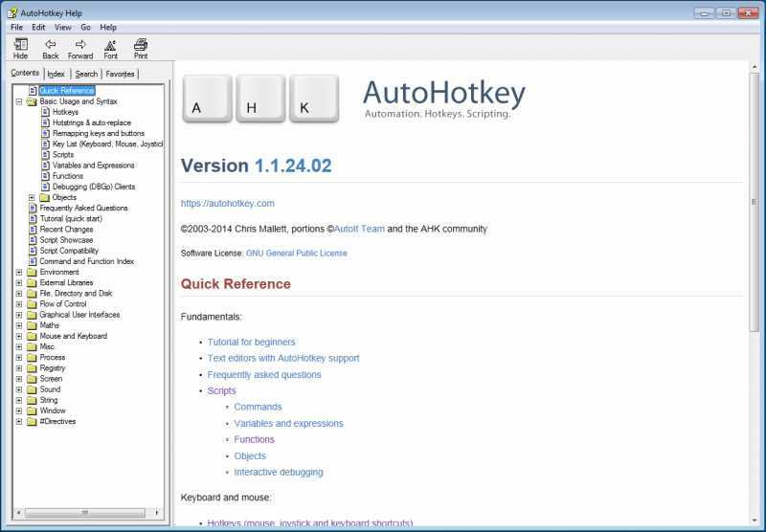Viewport: 766px width, 532px height.
Task: Collapse the Basic Usage and Syntax node
Action: coord(19,102)
